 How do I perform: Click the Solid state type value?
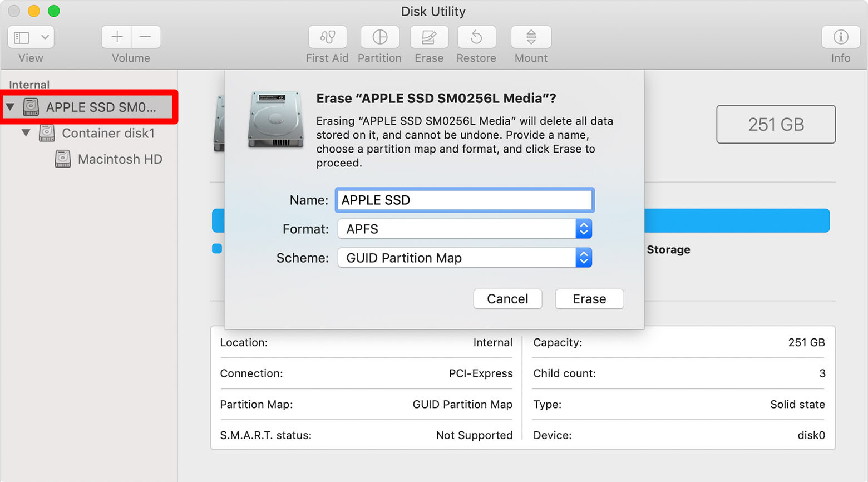click(x=797, y=405)
